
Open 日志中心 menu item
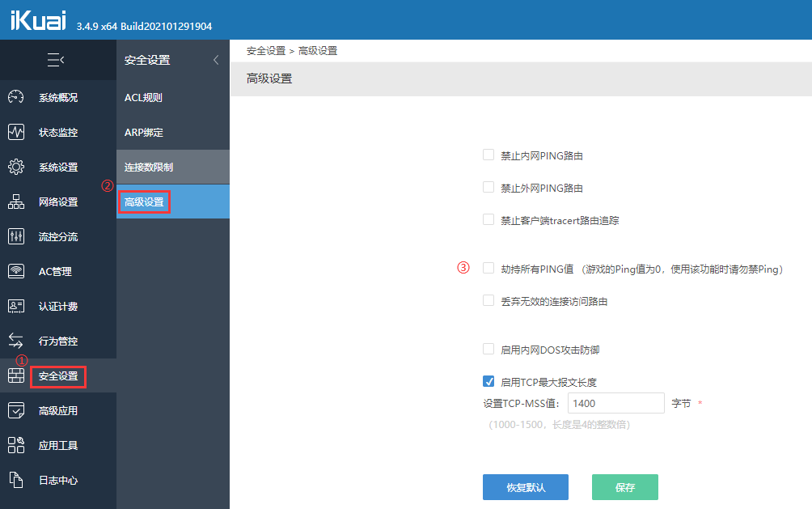tap(58, 480)
